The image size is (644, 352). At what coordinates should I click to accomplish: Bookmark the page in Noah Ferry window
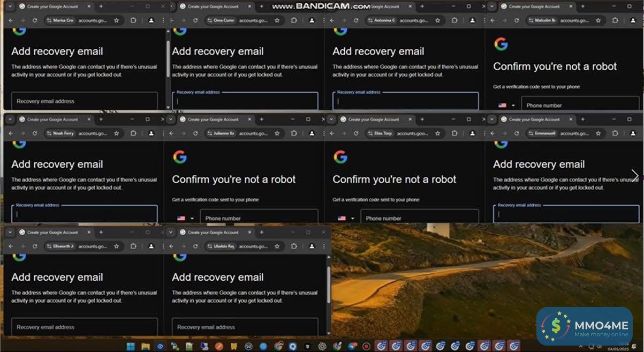(116, 133)
